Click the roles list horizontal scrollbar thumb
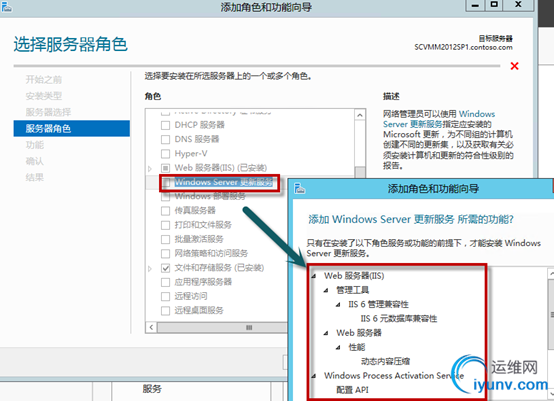This screenshot has height=401, width=554. 223,328
